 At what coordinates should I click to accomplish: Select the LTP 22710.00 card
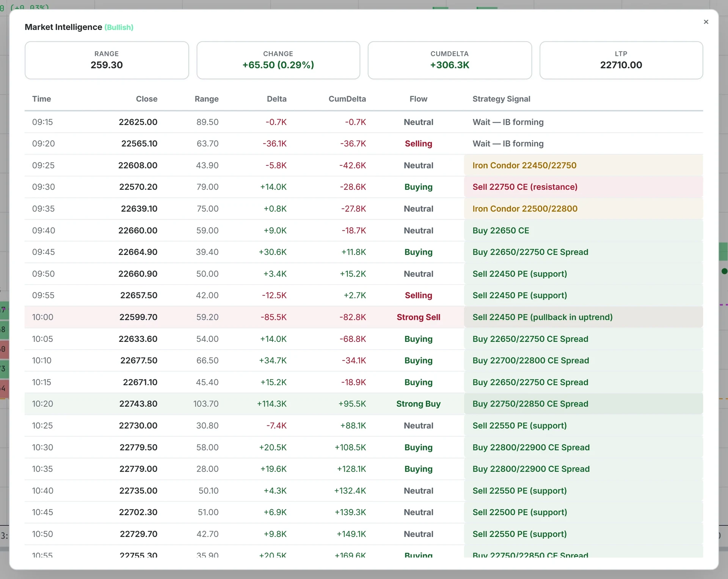coord(621,60)
